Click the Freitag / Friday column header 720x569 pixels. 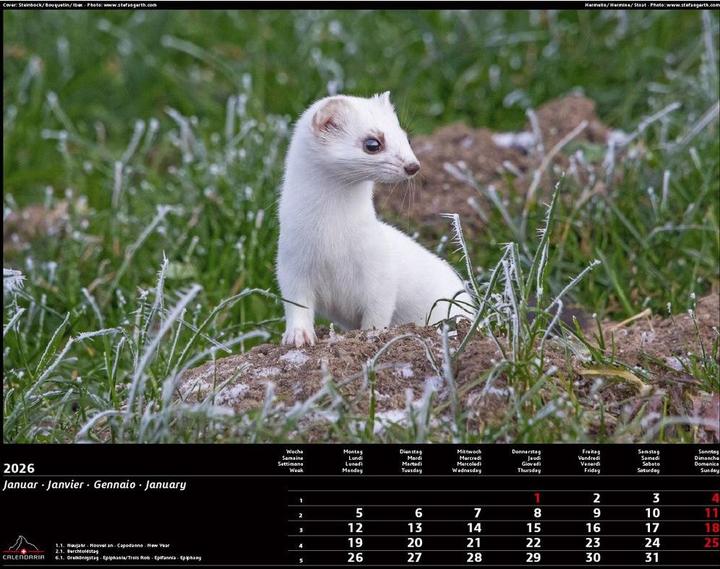pos(589,461)
